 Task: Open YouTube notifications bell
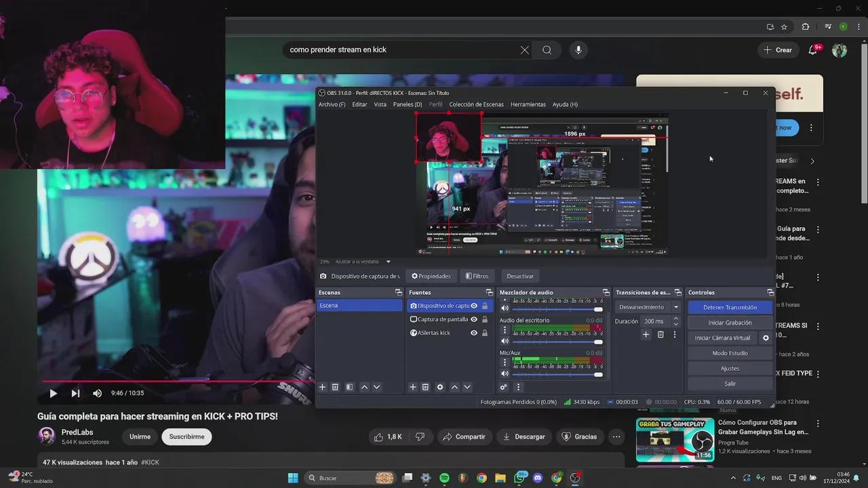pyautogui.click(x=813, y=49)
